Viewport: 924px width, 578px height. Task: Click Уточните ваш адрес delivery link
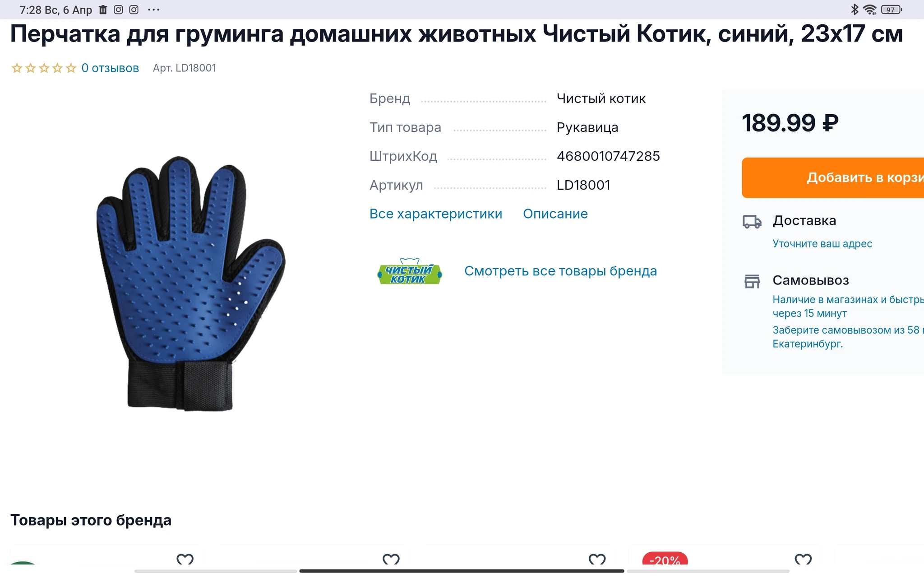(x=822, y=244)
